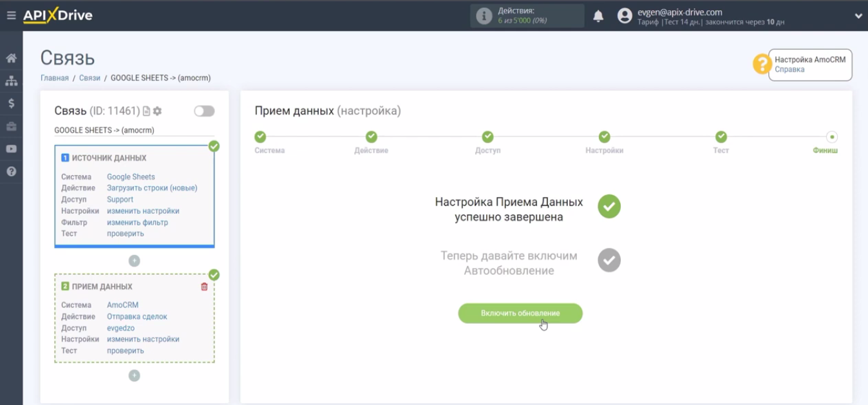Click изменить настройки in data source block
Image resolution: width=868 pixels, height=405 pixels.
[x=143, y=211]
